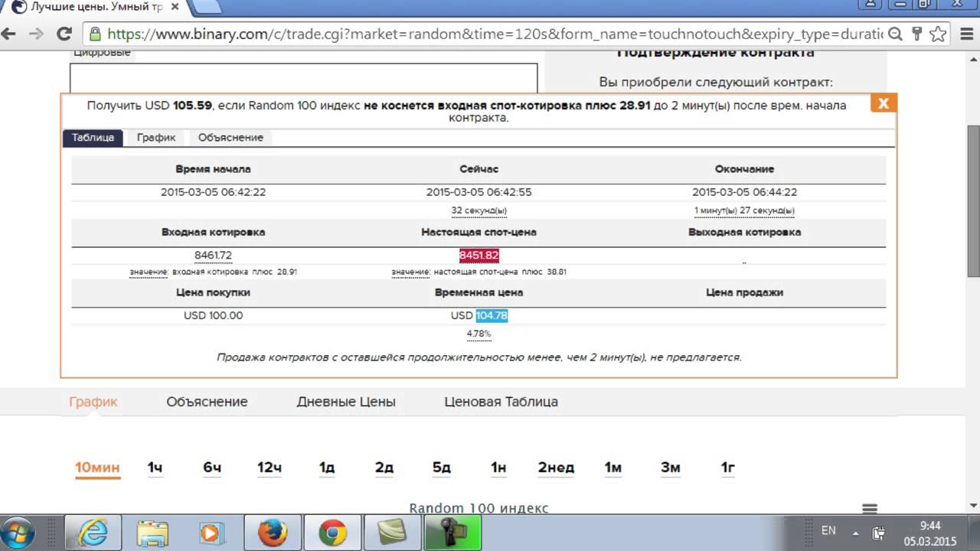The width and height of the screenshot is (980, 551).
Task: Close the Лучшие цены browser tab
Action: coord(175,6)
